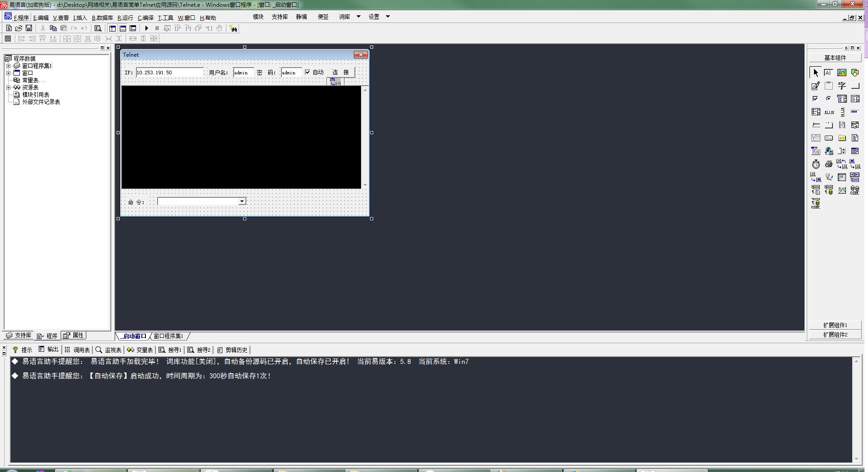The width and height of the screenshot is (868, 472).
Task: Open the 命令 combo box dropdown arrow
Action: [x=242, y=201]
